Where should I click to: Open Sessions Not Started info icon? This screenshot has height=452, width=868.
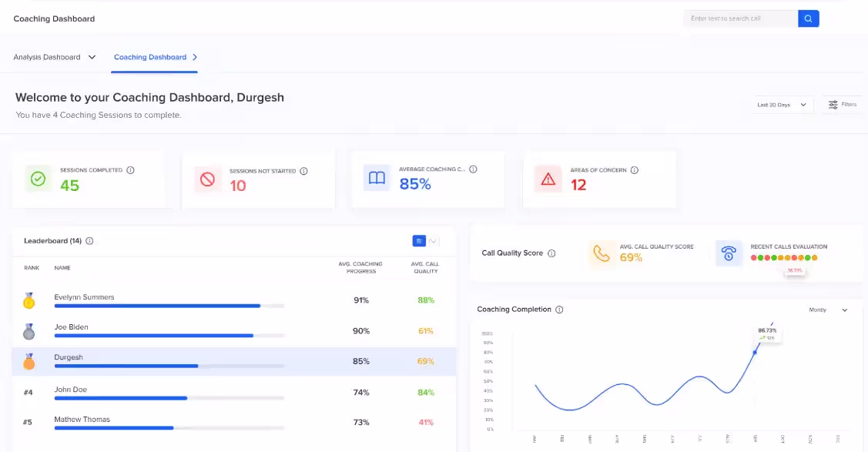coord(304,172)
